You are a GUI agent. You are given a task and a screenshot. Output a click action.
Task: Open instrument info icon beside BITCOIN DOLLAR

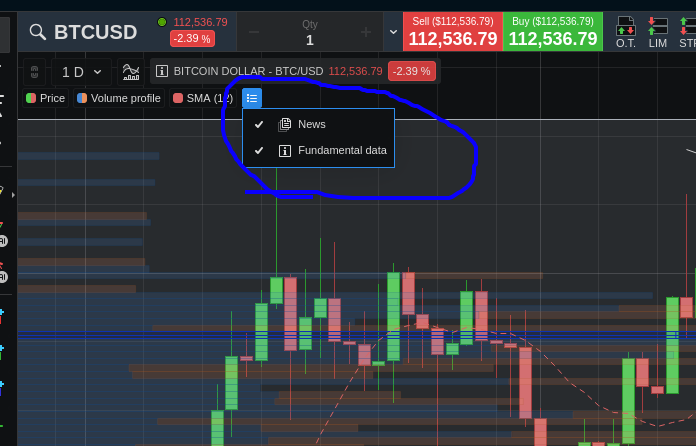click(162, 71)
